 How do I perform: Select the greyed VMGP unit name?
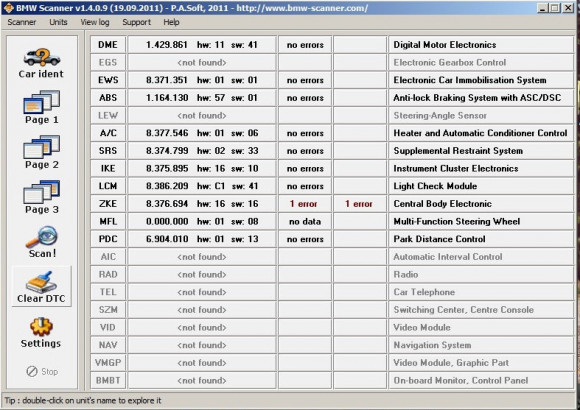click(108, 363)
